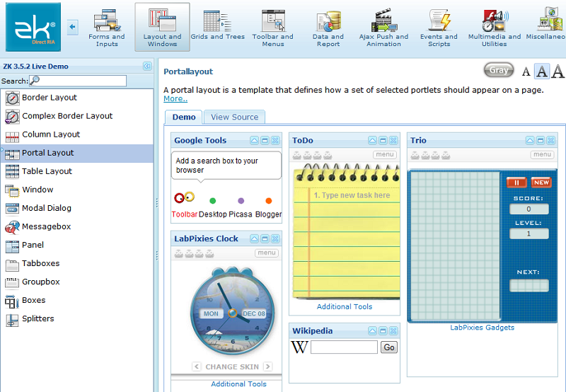
Task: Click the Wikipedia W logo
Action: point(299,347)
